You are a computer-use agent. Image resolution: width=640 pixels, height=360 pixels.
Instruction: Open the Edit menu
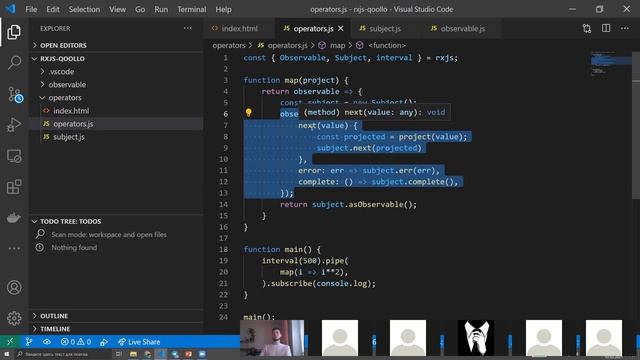click(53, 9)
